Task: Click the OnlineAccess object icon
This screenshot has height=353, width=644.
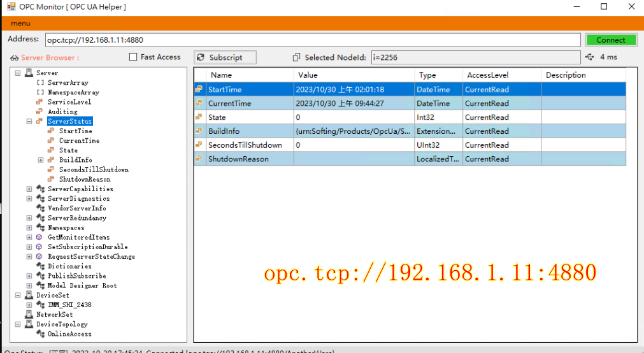Action: [x=40, y=334]
